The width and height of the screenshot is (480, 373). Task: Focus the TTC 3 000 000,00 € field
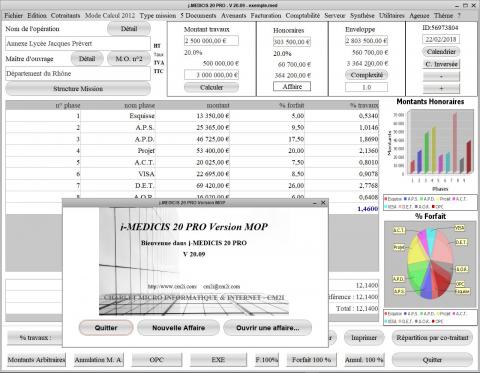[211, 75]
